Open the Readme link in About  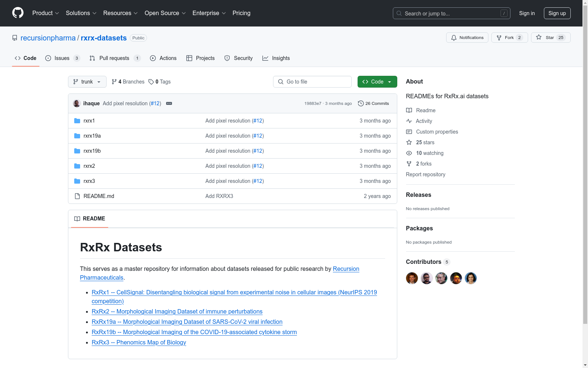click(x=421, y=110)
